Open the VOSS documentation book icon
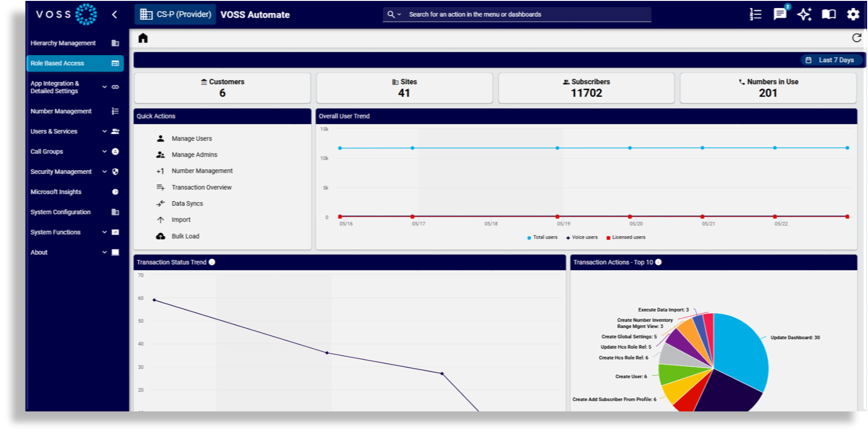The width and height of the screenshot is (868, 434). point(828,14)
